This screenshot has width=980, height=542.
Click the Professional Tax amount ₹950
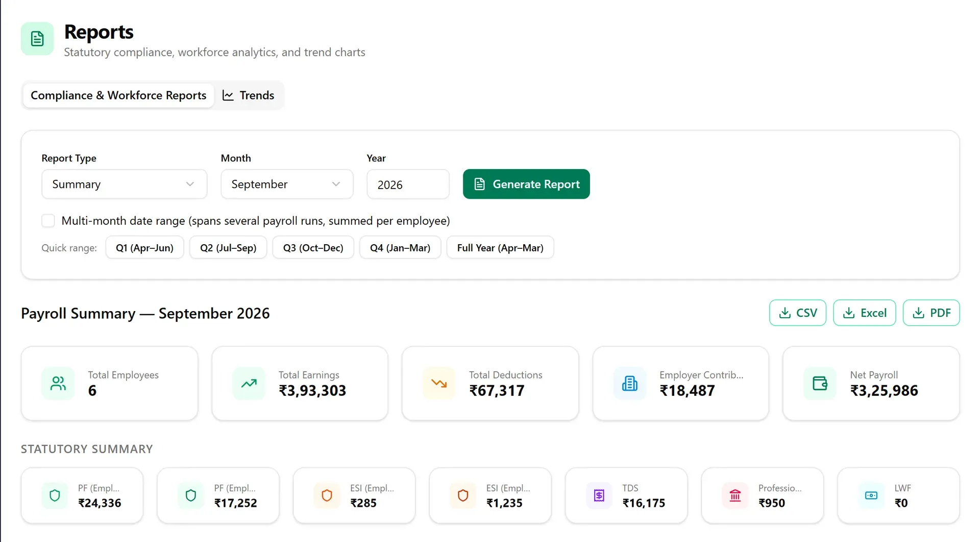click(772, 503)
